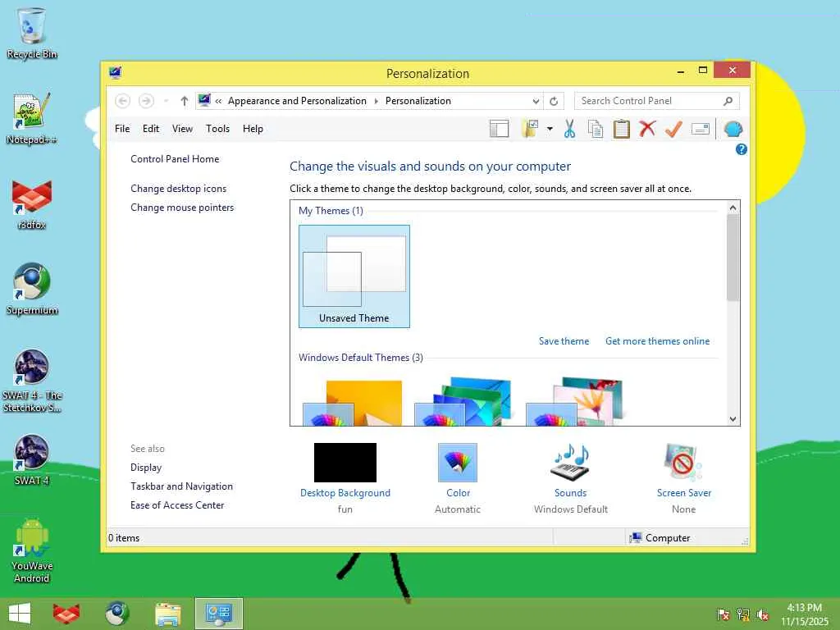The height and width of the screenshot is (630, 840).
Task: Click the theme list scroll up arrow
Action: tap(733, 208)
